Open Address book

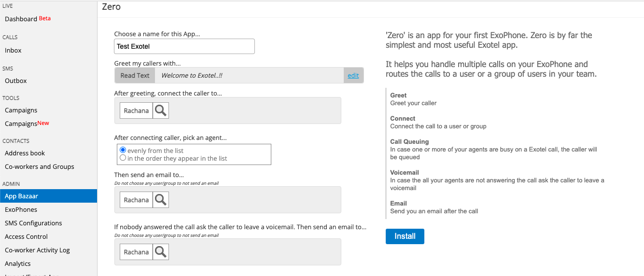[25, 153]
